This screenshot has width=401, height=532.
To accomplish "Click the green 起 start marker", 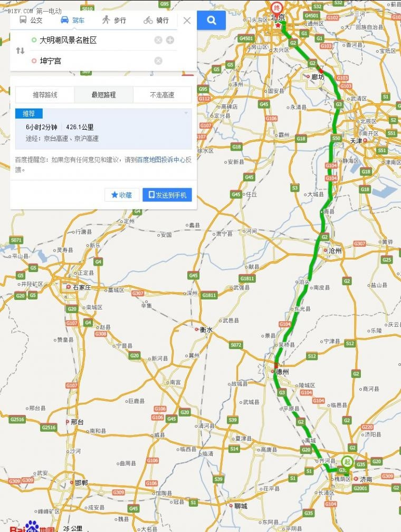I will [347, 462].
